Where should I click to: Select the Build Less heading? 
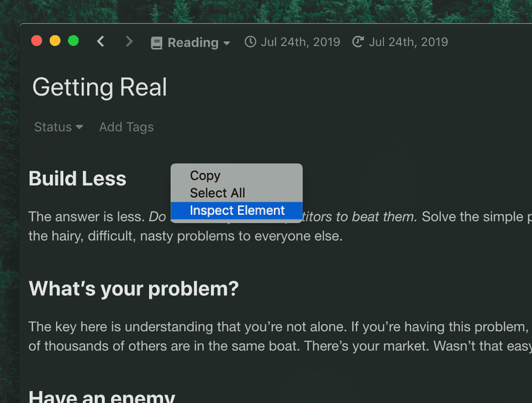(x=77, y=178)
